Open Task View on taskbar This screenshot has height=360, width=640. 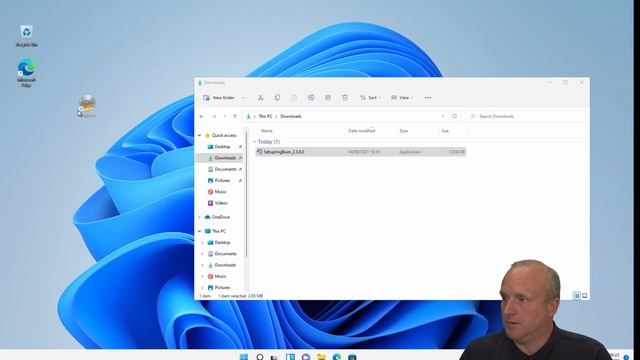275,357
